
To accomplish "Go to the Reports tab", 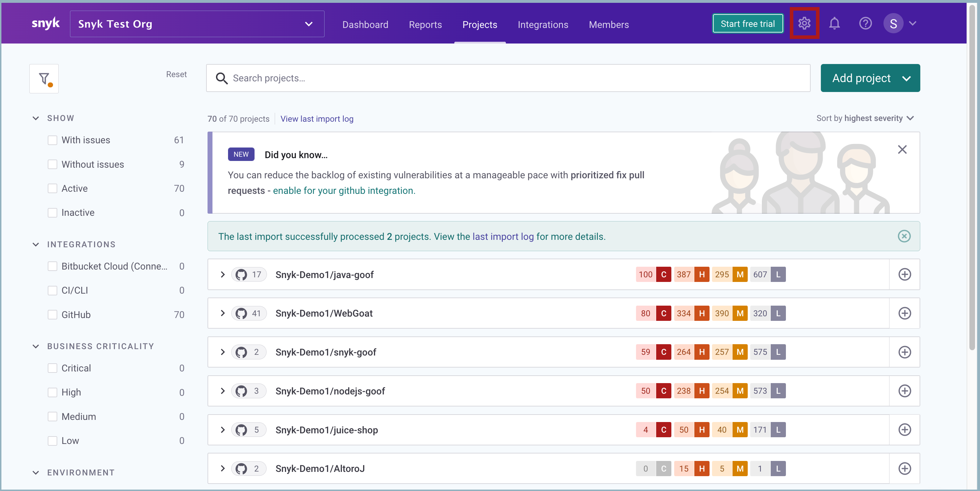I will point(425,24).
